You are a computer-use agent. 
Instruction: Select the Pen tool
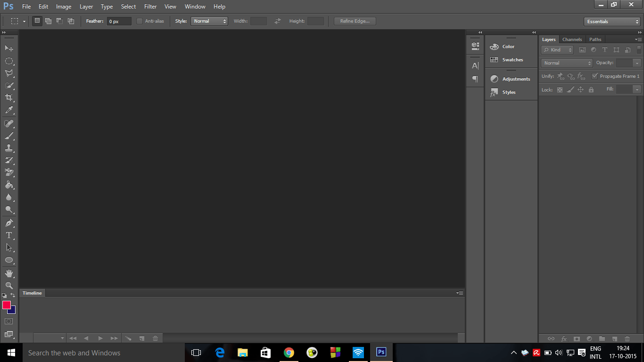pyautogui.click(x=9, y=222)
